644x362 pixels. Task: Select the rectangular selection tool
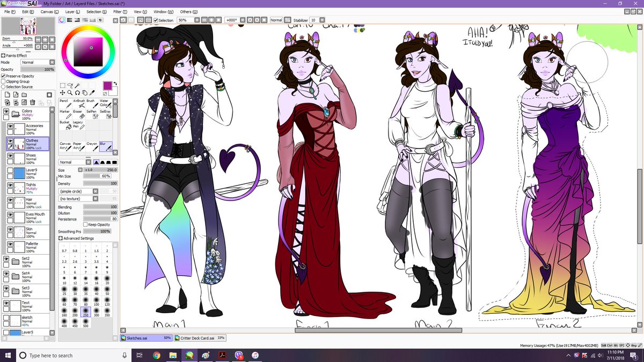[63, 85]
